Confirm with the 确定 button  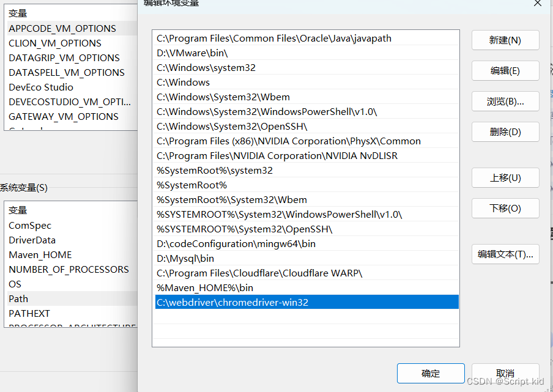coord(430,374)
